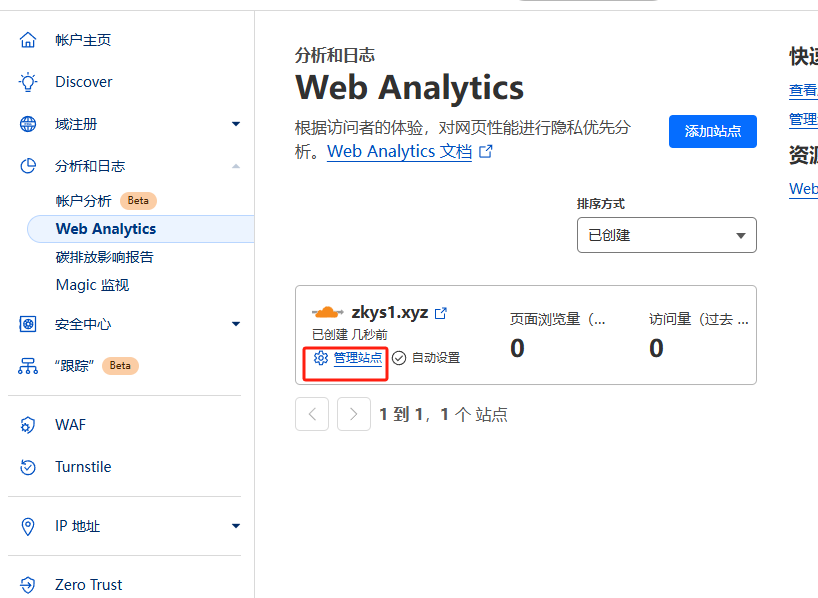Open "跟踪" Beta sidebar item
The width and height of the screenshot is (818, 598).
point(97,366)
